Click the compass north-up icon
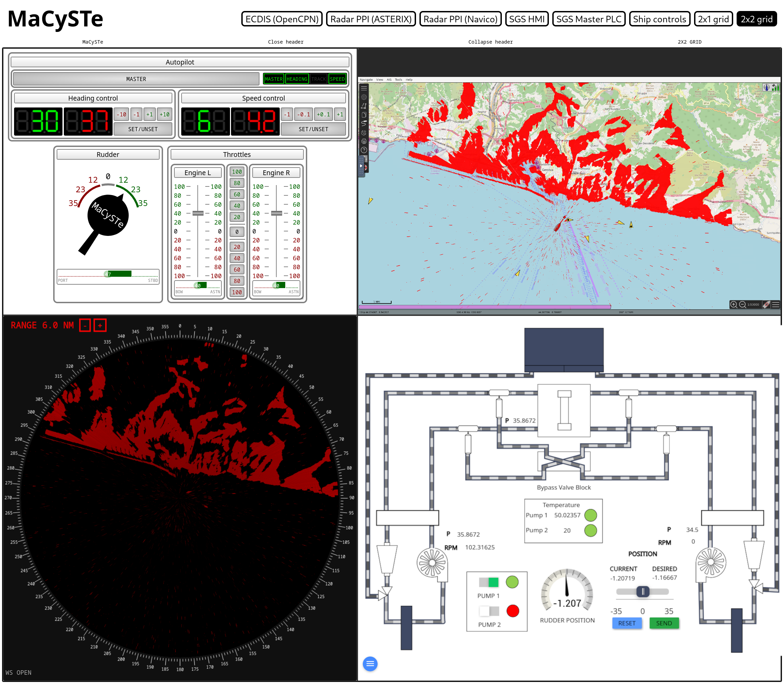This screenshot has width=784, height=684. [x=766, y=88]
